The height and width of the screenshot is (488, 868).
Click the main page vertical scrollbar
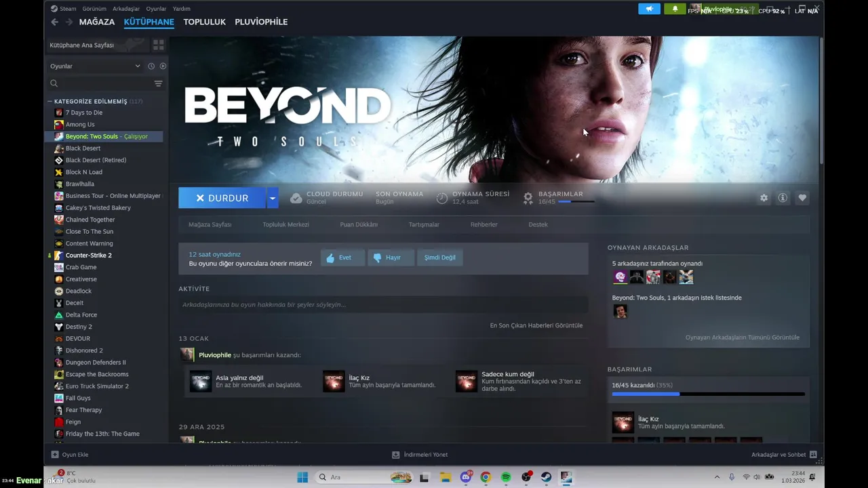(821, 102)
